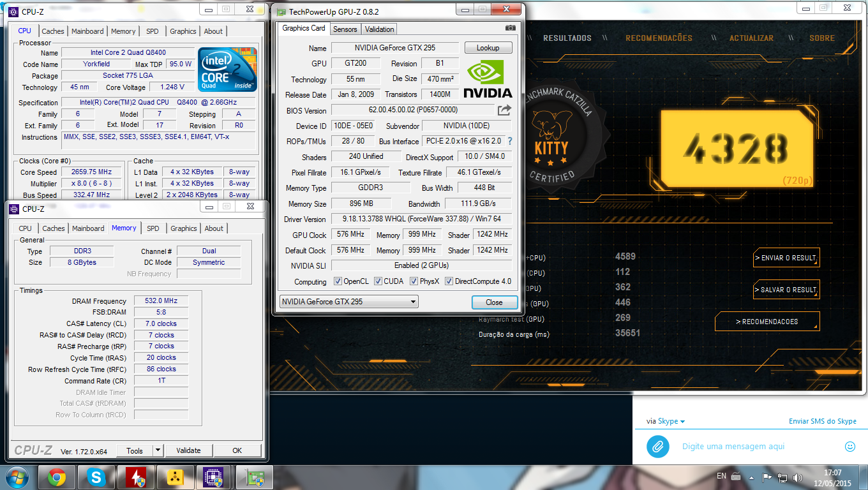868x490 pixels.
Task: Switch to the Validation tab in GPU-Z
Action: (x=380, y=29)
